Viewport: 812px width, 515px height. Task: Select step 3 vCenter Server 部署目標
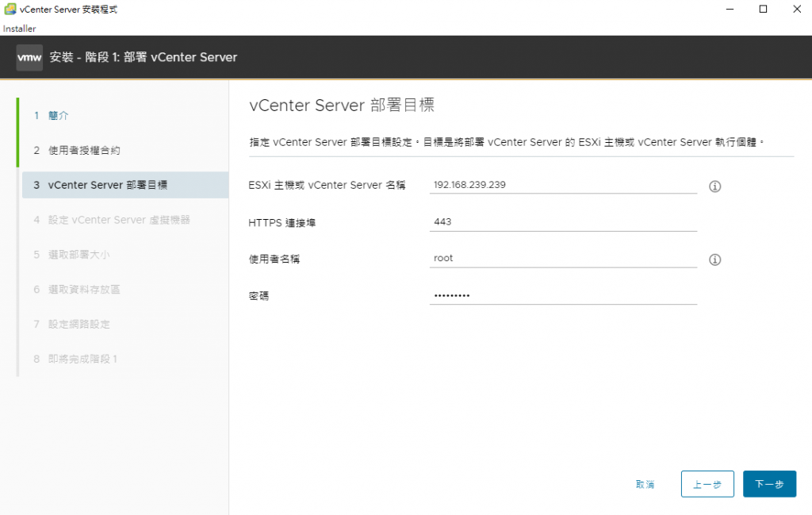[x=125, y=185]
